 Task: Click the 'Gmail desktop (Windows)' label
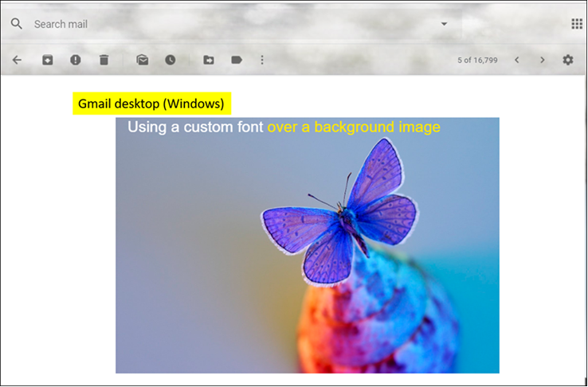coord(151,104)
